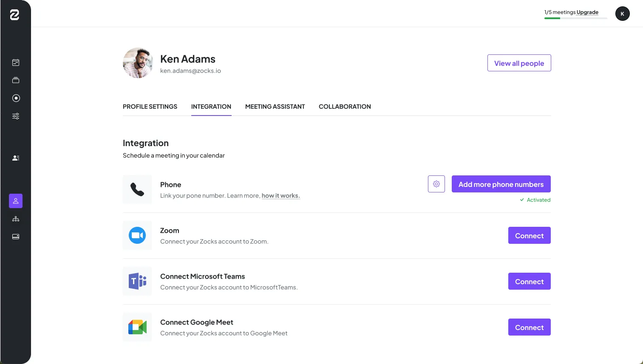Open the organization hierarchy icon in the sidebar

pyautogui.click(x=16, y=219)
